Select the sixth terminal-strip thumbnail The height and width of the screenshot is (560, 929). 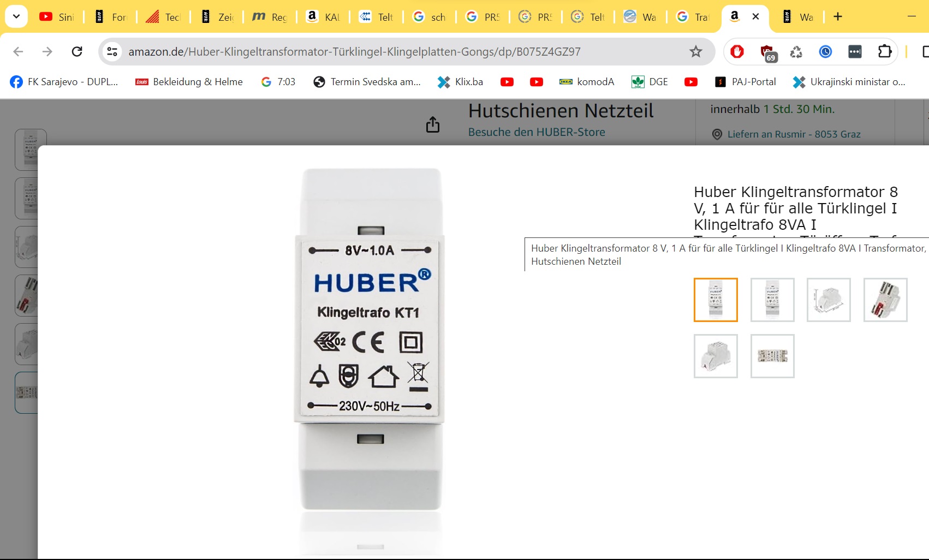772,356
